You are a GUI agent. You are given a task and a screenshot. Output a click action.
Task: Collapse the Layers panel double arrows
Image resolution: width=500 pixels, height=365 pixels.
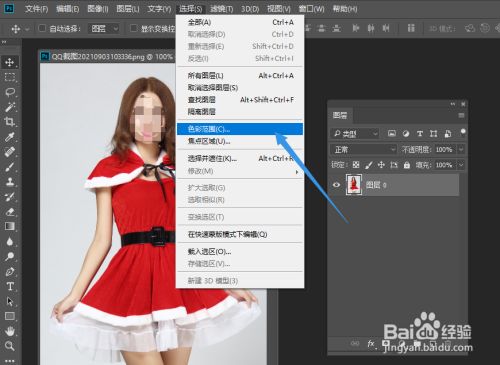tap(453, 104)
